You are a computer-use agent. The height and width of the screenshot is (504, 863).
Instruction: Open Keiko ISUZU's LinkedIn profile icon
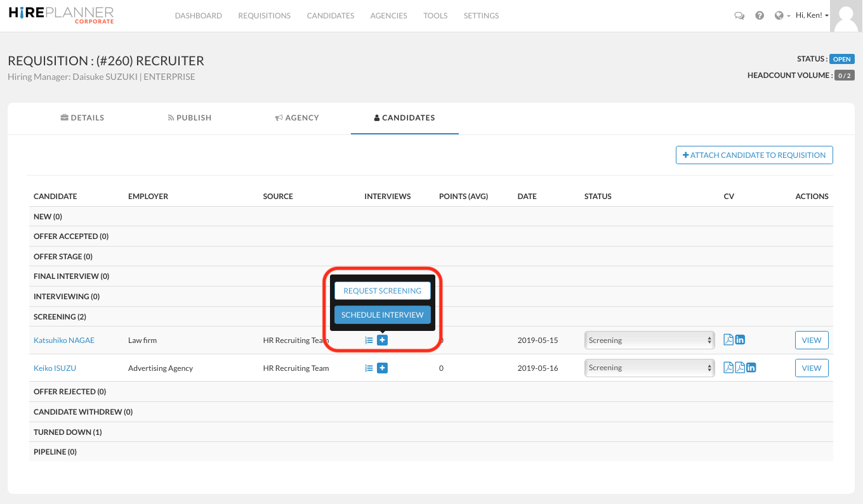(x=751, y=368)
